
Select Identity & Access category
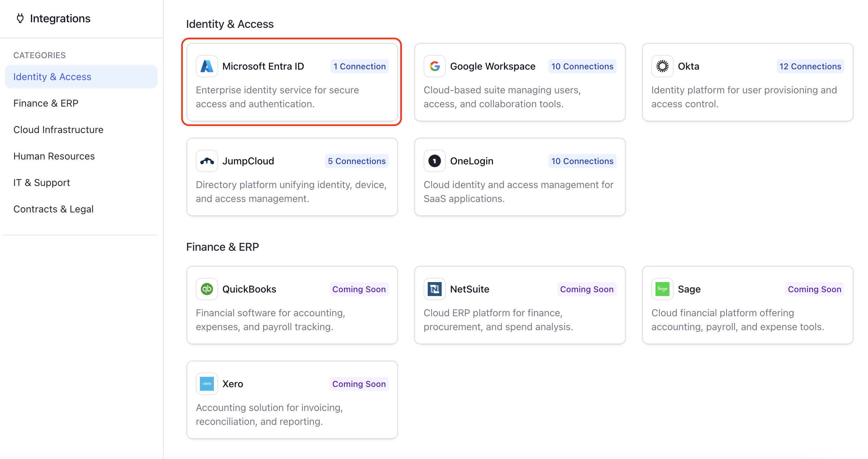[81, 77]
